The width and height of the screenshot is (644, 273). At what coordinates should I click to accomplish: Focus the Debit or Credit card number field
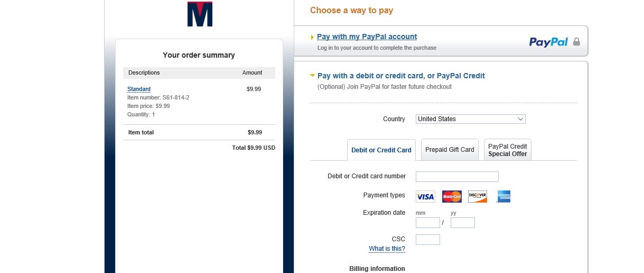pos(457,177)
